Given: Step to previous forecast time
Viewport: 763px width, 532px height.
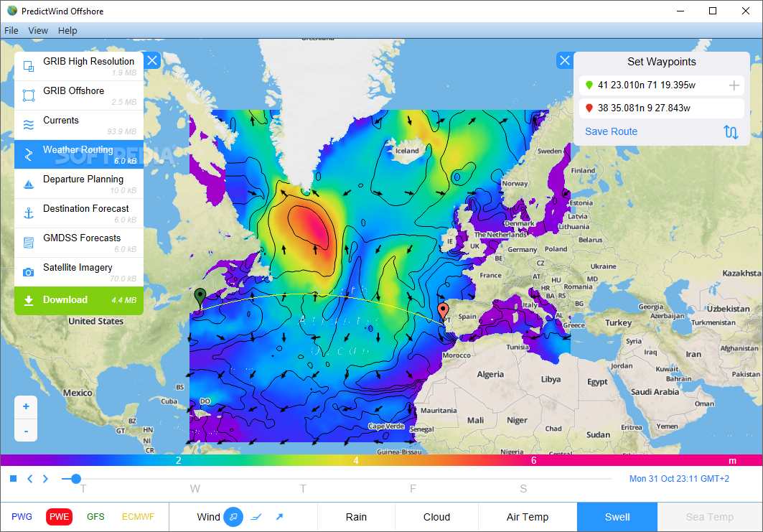Looking at the screenshot, I should coord(29,478).
